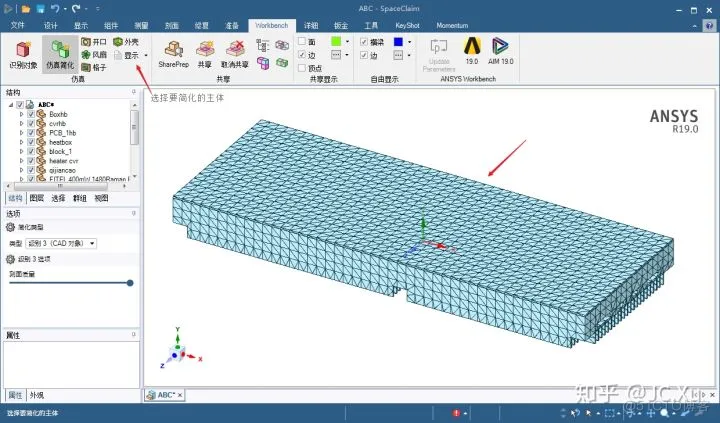The image size is (720, 423).
Task: Click the green shared color swatch
Action: coord(336,42)
